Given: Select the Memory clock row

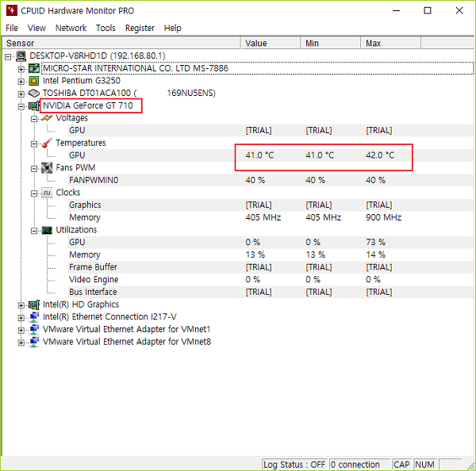Looking at the screenshot, I should [271, 217].
